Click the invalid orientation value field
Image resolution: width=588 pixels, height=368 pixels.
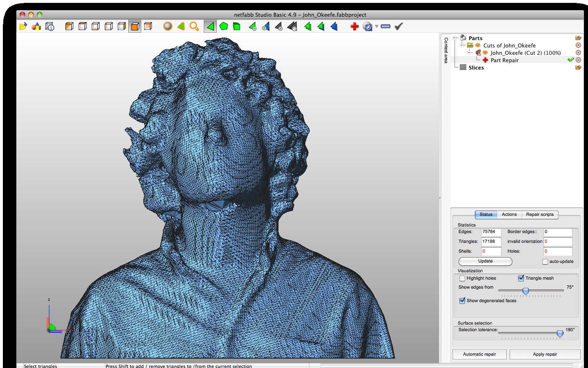(x=558, y=242)
